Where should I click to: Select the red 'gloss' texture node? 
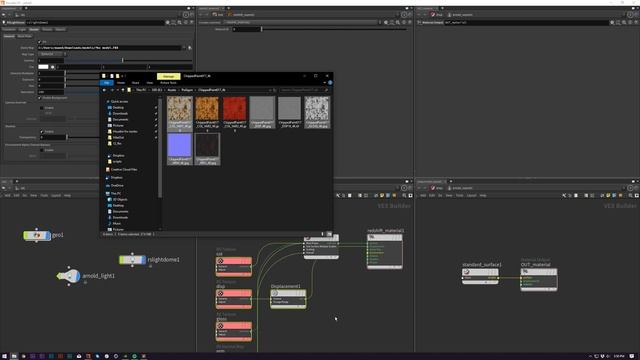tap(233, 331)
